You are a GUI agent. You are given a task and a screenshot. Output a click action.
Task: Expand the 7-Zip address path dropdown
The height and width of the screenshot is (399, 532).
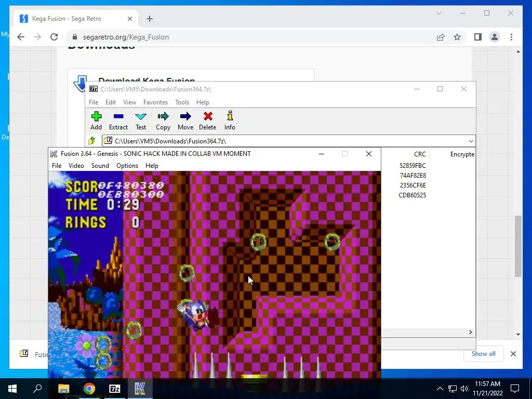pyautogui.click(x=471, y=141)
